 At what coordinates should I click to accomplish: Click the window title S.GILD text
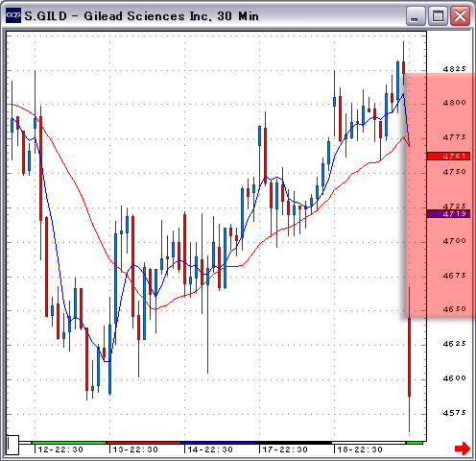tap(46, 16)
